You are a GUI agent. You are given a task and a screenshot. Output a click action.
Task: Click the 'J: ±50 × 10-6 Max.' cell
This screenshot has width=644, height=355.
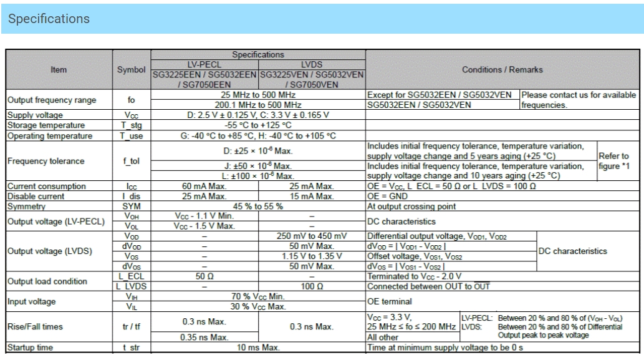click(x=258, y=166)
